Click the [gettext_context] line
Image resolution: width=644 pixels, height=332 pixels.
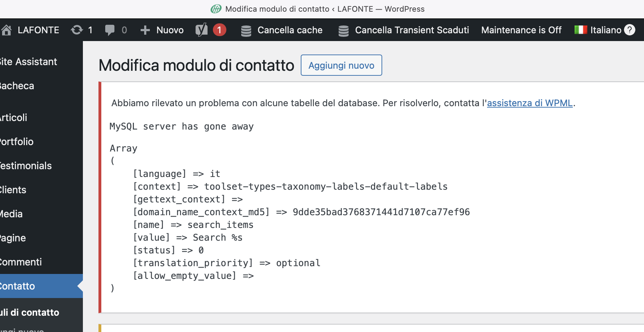click(x=188, y=199)
